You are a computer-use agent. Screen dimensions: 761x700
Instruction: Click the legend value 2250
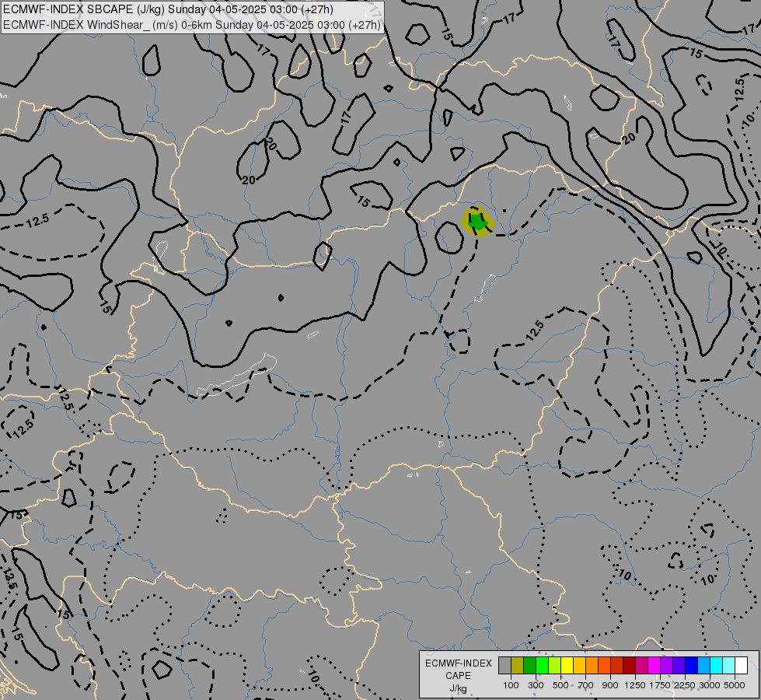click(685, 685)
